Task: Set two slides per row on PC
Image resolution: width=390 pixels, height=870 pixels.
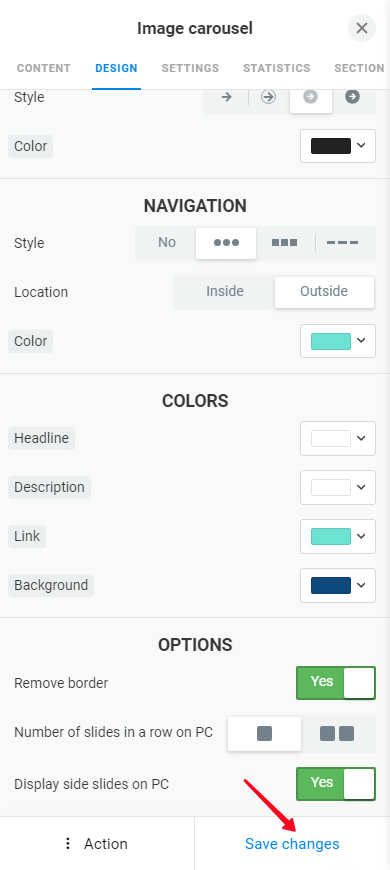Action: [337, 734]
